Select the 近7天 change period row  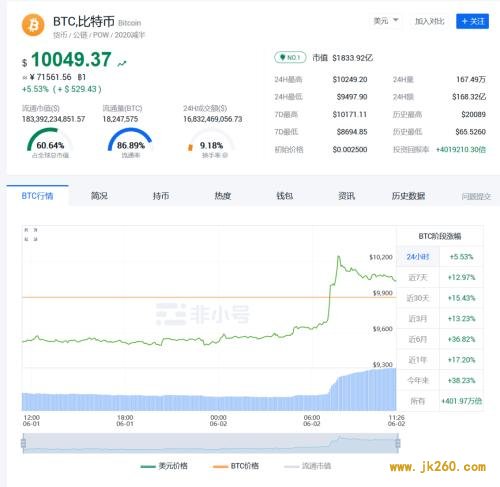click(x=440, y=277)
